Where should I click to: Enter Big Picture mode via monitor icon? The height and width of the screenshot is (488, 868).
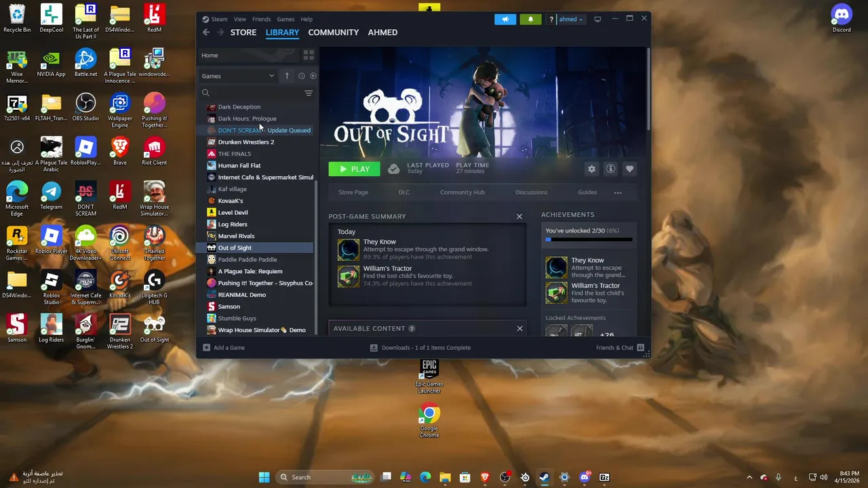(597, 19)
